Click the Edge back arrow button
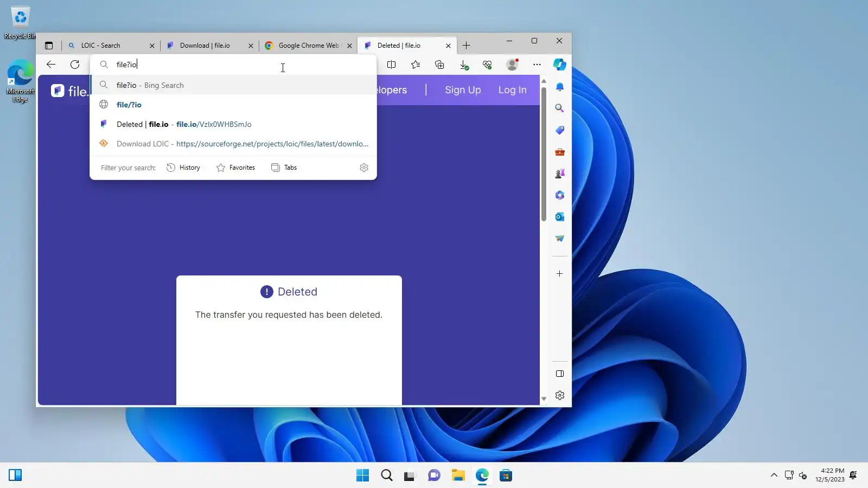Viewport: 868px width, 488px height. 51,65
